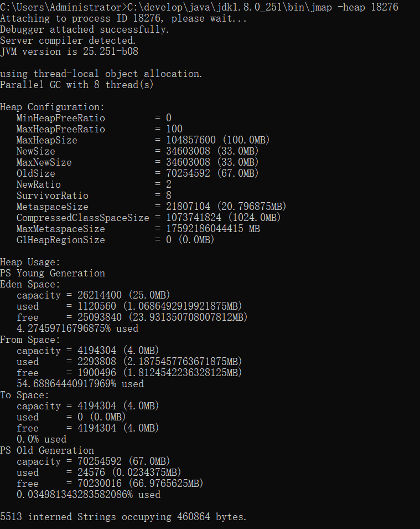This screenshot has width=420, height=529.
Task: Click the MaxHeapSize value 104857600
Action: [191, 140]
